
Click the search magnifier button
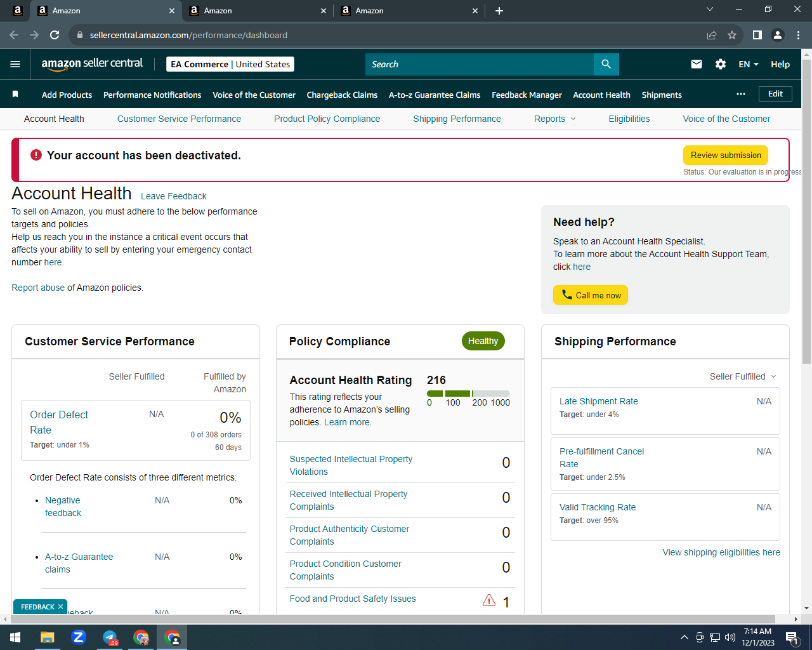(x=606, y=64)
